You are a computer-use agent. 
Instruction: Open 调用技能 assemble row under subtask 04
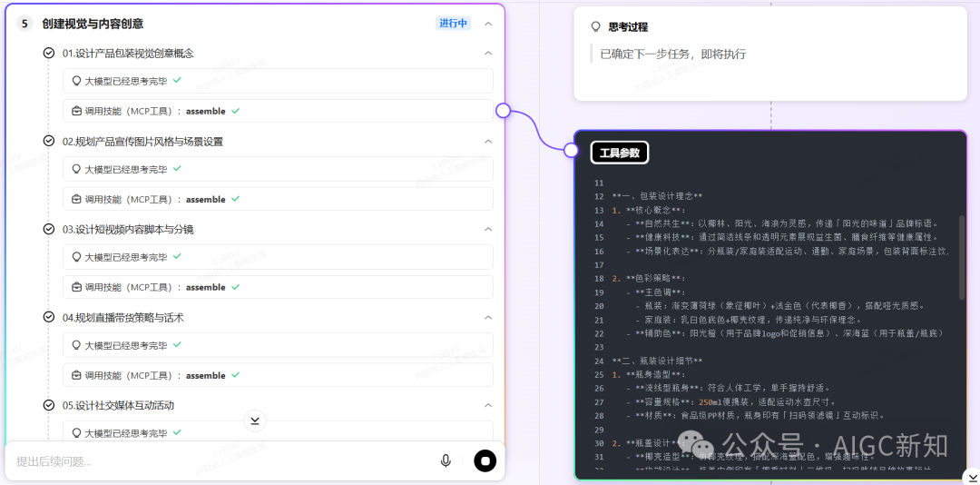coord(279,375)
